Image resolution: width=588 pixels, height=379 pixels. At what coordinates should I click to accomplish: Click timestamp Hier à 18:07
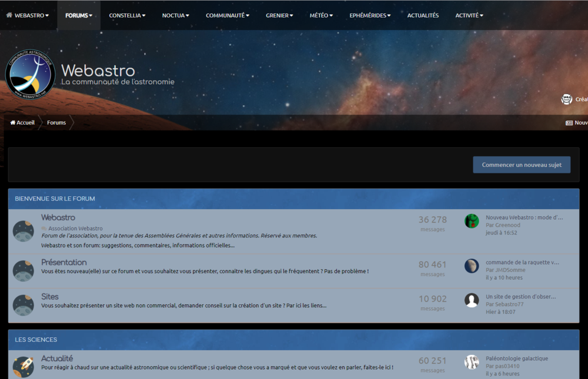coord(500,312)
